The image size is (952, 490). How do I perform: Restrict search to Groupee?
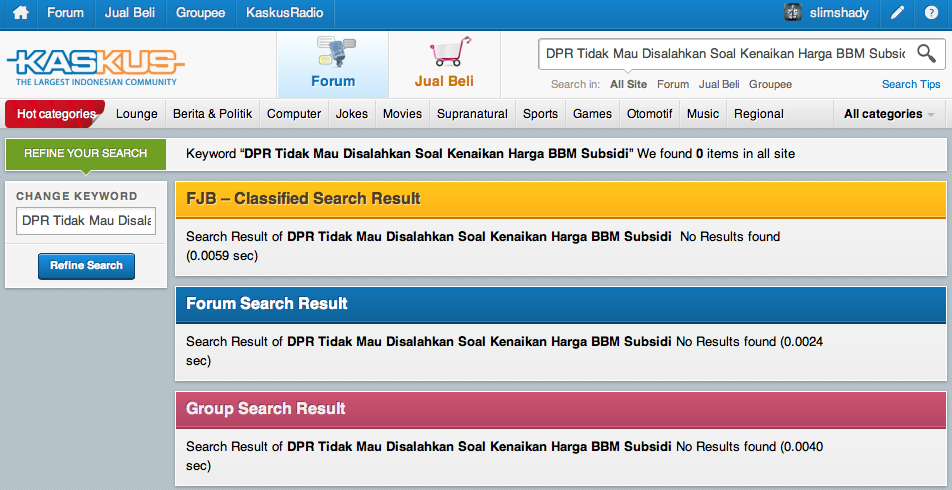tap(770, 84)
